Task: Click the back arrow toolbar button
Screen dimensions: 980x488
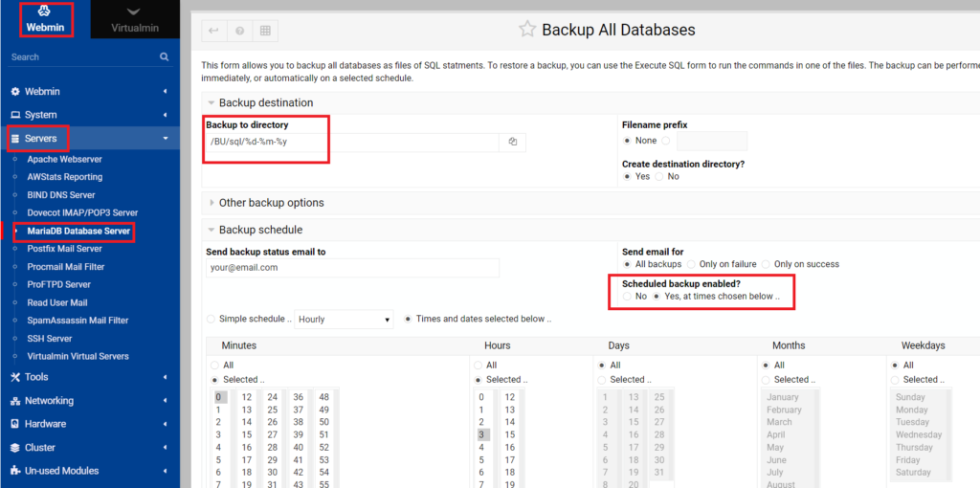Action: coord(213,31)
